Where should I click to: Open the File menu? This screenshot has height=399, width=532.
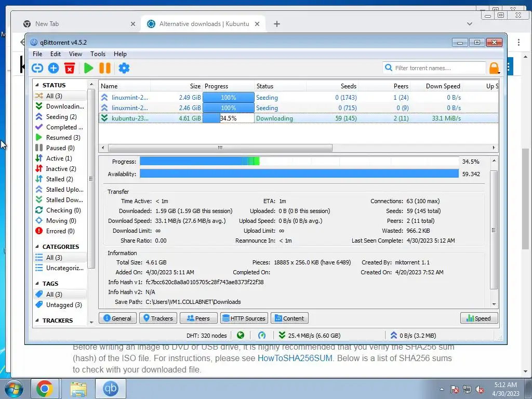pos(37,54)
